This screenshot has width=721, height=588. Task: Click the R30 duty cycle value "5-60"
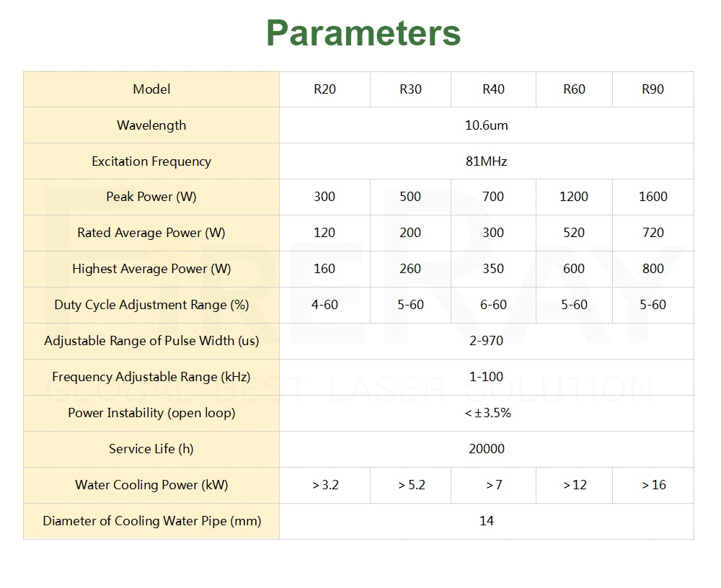tap(410, 305)
